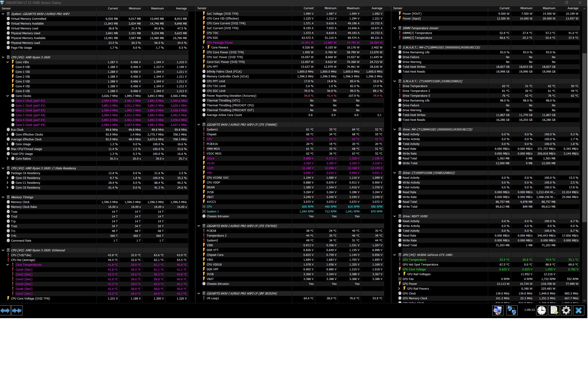
Task: Expand the Core Powers row
Action: pos(203,48)
